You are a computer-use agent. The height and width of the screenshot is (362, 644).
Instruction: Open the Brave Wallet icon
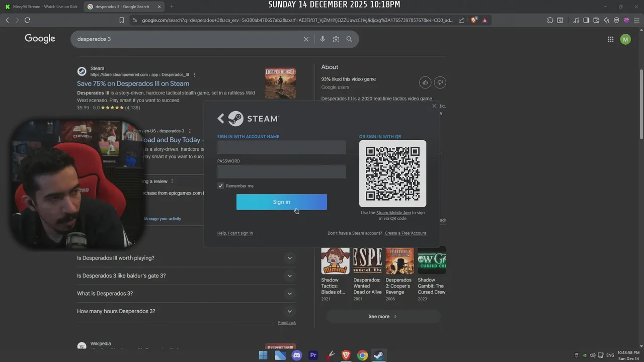click(596, 20)
